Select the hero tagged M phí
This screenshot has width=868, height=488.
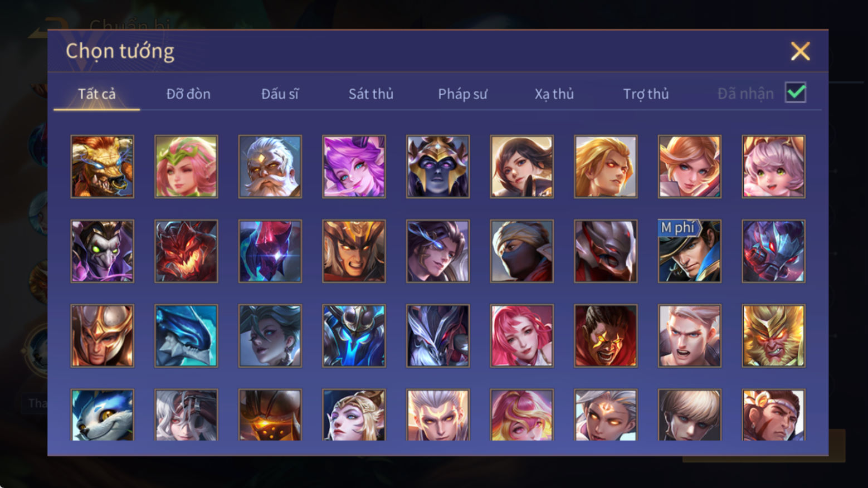click(x=690, y=251)
